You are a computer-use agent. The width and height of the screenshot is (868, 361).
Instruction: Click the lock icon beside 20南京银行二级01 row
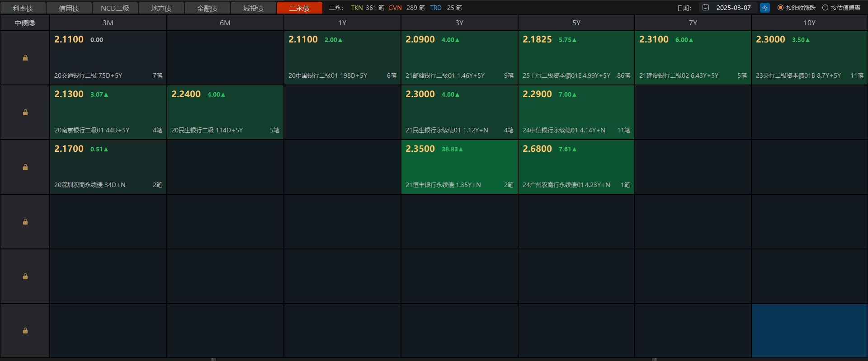pos(25,113)
